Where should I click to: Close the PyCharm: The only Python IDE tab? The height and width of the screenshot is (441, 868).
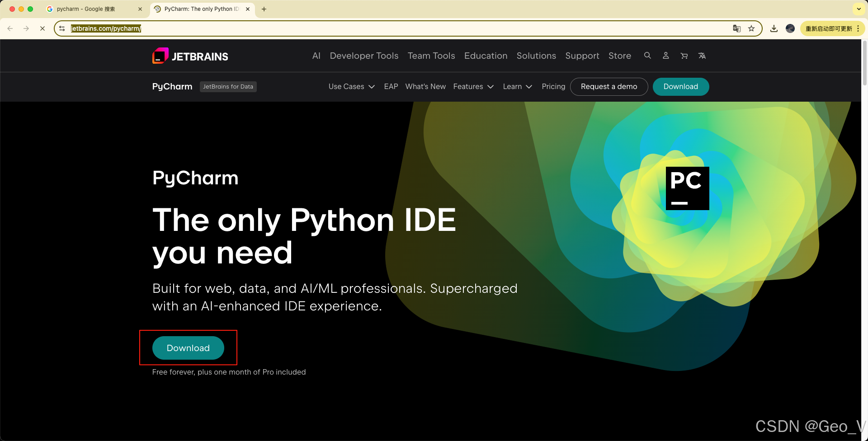(248, 9)
